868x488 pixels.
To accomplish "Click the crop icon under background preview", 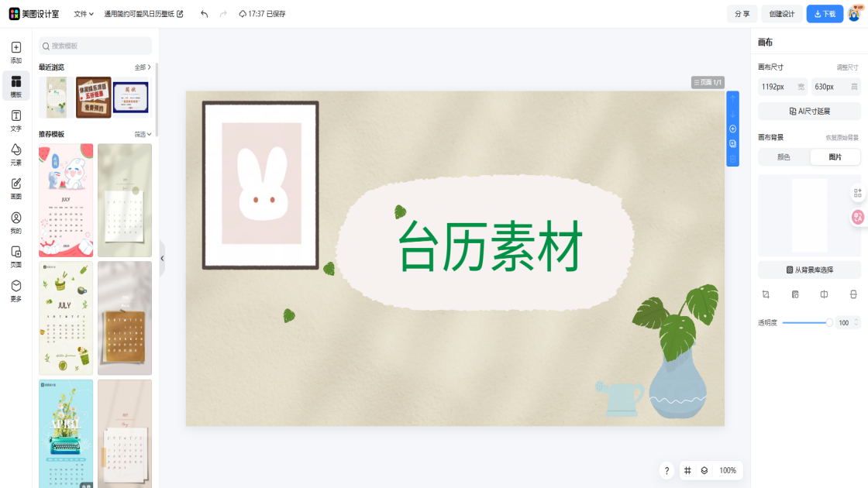I will (766, 294).
